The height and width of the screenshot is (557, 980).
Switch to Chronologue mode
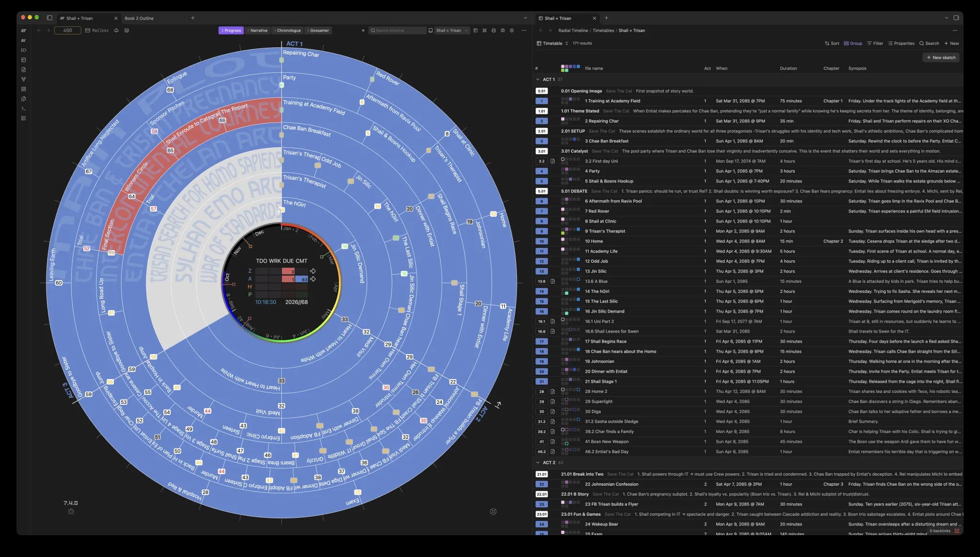tap(288, 31)
